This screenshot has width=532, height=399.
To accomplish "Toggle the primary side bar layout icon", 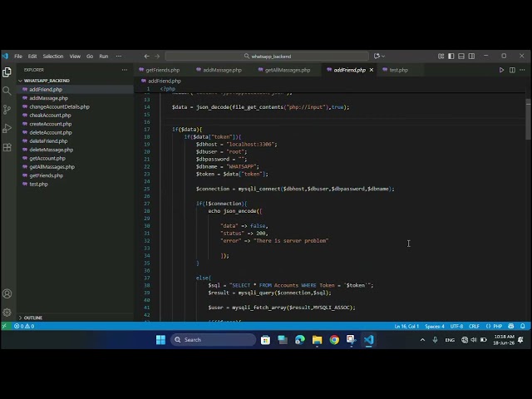I will pyautogui.click(x=451, y=57).
